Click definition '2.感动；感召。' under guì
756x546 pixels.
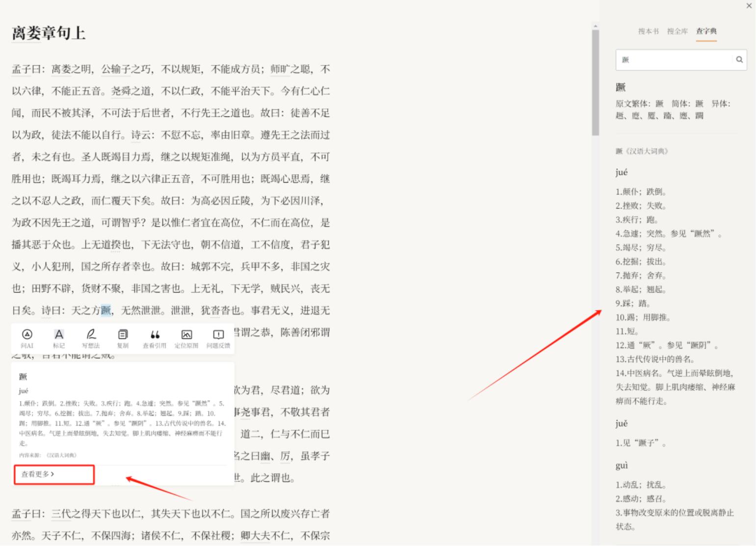point(641,499)
